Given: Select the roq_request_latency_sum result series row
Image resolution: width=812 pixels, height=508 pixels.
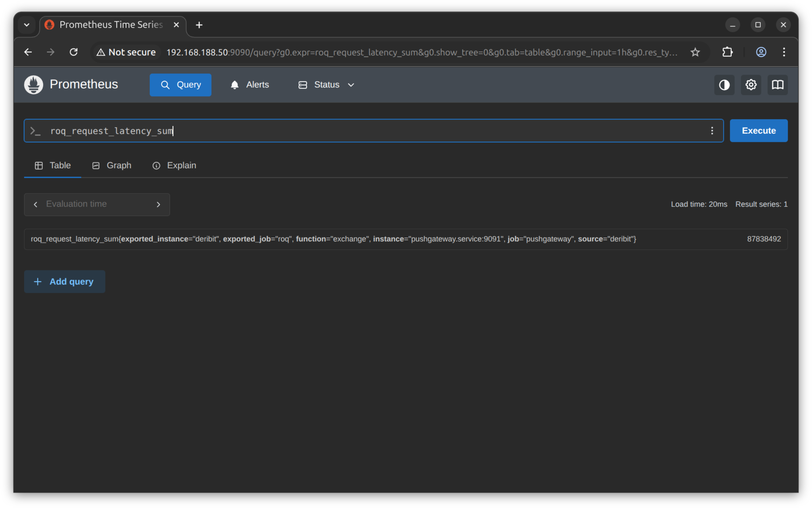Looking at the screenshot, I should tap(406, 239).
